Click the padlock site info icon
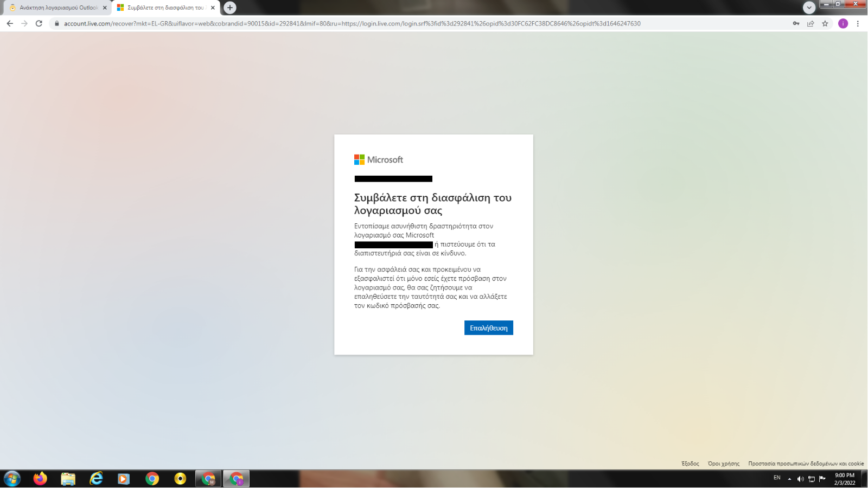This screenshot has width=868, height=488. pyautogui.click(x=56, y=23)
